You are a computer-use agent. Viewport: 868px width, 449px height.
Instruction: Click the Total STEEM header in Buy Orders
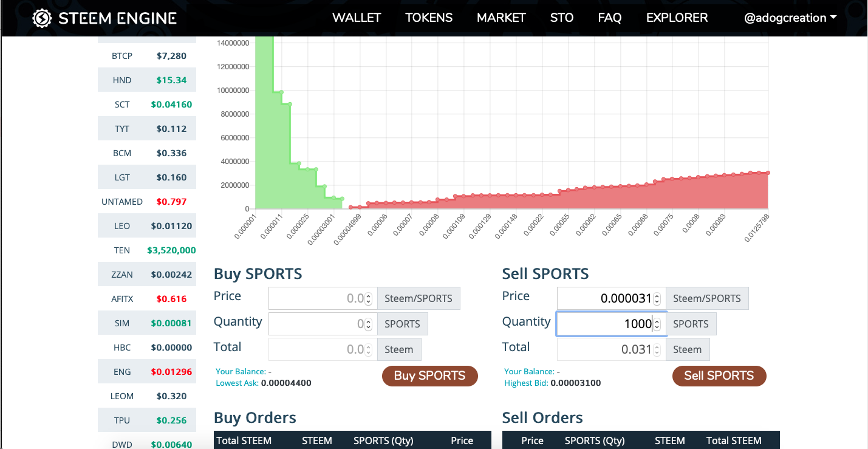244,440
